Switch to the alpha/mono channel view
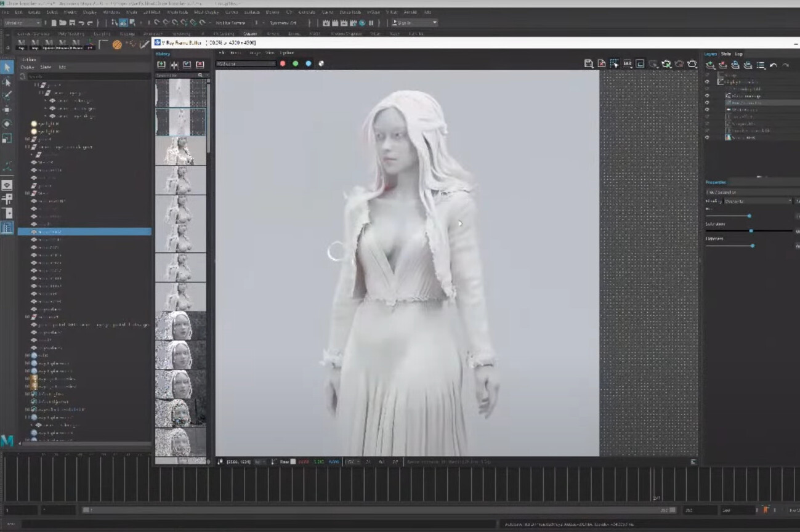 click(x=321, y=63)
